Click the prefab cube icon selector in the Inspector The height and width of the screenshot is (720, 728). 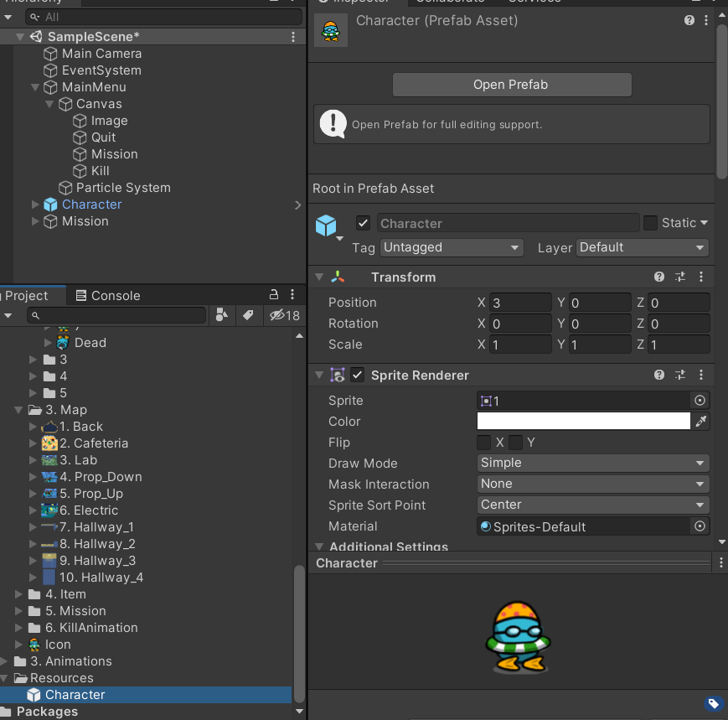point(328,226)
